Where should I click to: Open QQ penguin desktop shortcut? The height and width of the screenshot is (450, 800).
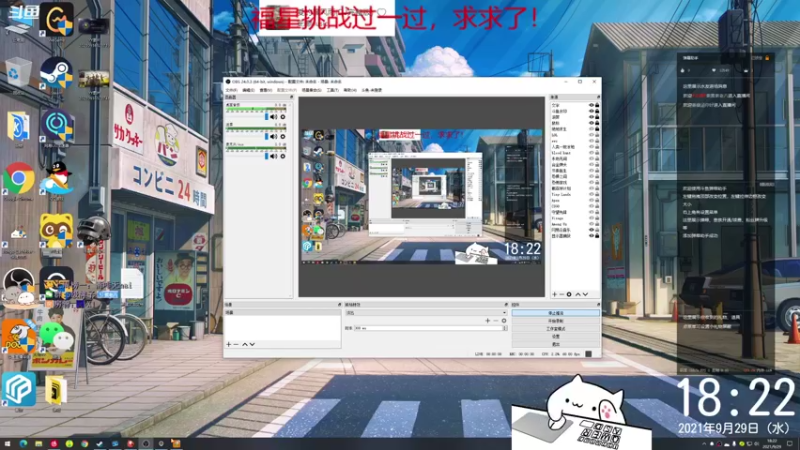click(x=56, y=179)
